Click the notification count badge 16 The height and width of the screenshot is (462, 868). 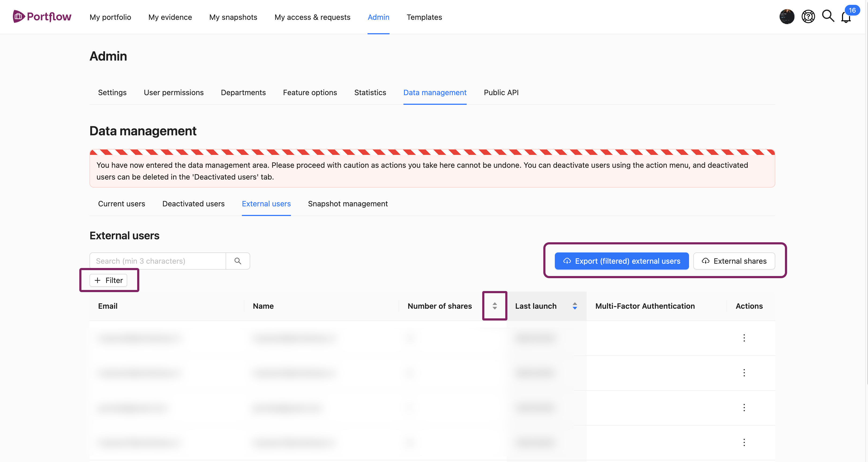point(852,10)
